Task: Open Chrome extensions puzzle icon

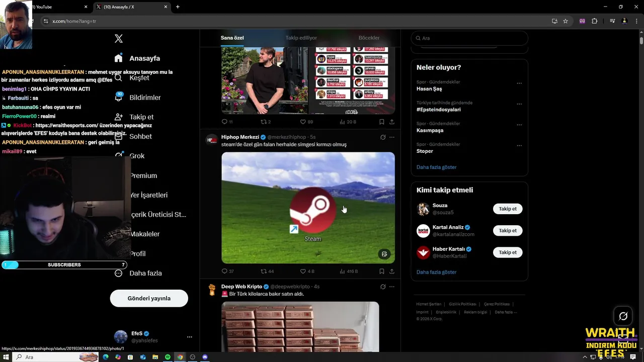Action: [x=595, y=21]
